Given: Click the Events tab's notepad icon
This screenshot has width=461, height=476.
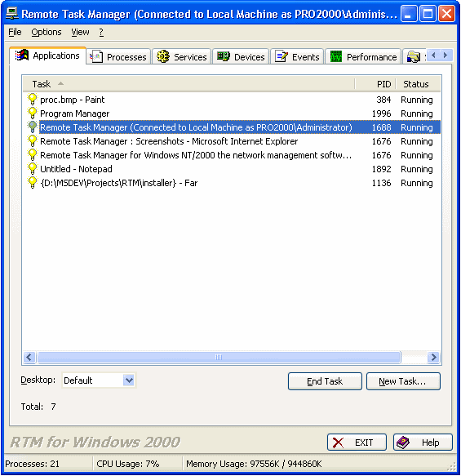Looking at the screenshot, I should [x=281, y=56].
